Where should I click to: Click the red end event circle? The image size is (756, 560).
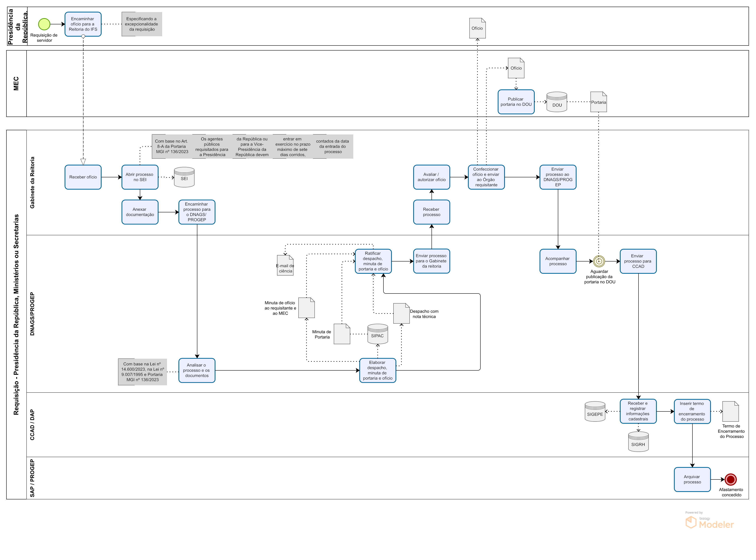[x=730, y=479]
